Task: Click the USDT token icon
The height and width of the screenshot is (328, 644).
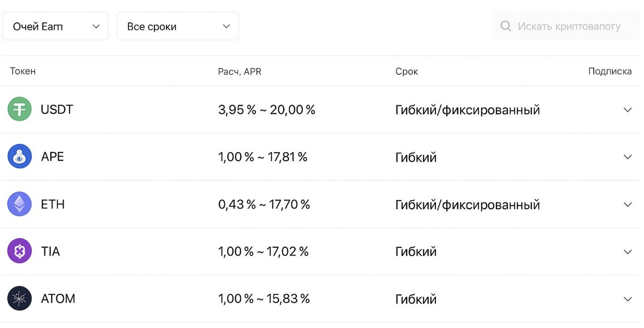Action: click(20, 109)
